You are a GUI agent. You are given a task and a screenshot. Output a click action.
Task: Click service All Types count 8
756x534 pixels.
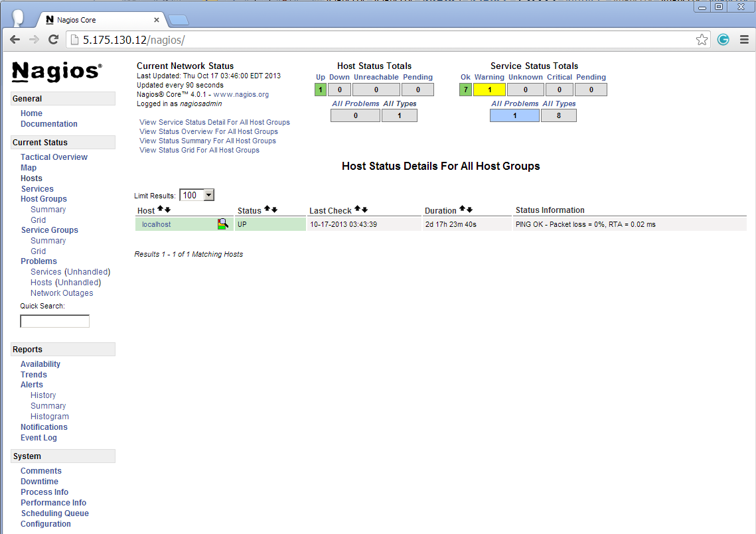[x=558, y=115]
